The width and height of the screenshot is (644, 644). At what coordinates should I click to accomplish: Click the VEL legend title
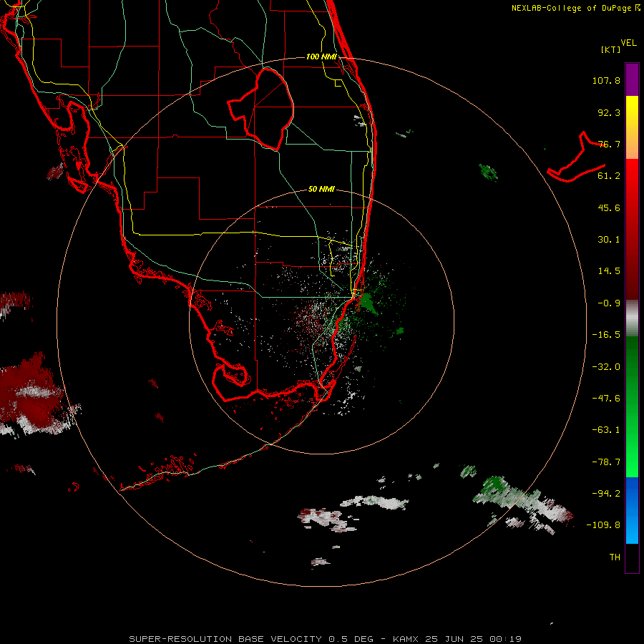(x=628, y=43)
